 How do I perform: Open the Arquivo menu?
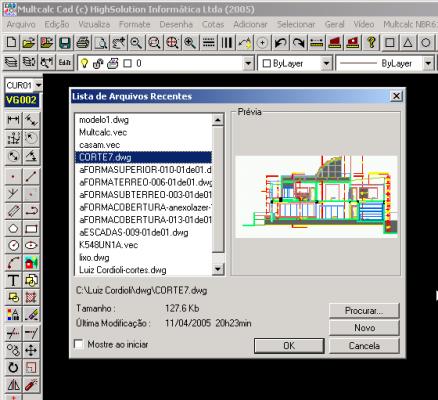21,25
